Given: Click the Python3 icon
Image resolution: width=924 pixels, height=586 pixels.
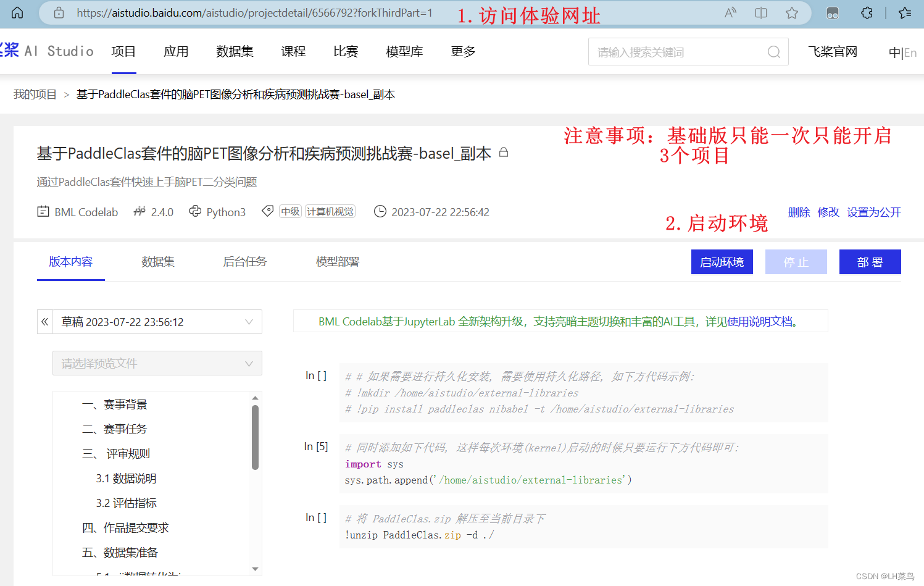Looking at the screenshot, I should click(195, 212).
